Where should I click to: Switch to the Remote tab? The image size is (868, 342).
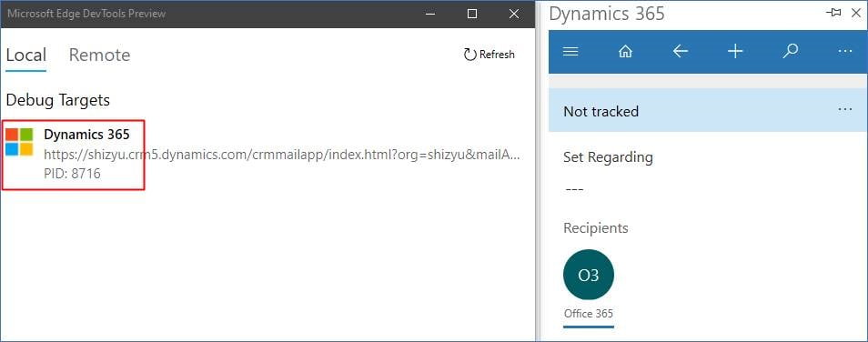coord(100,55)
